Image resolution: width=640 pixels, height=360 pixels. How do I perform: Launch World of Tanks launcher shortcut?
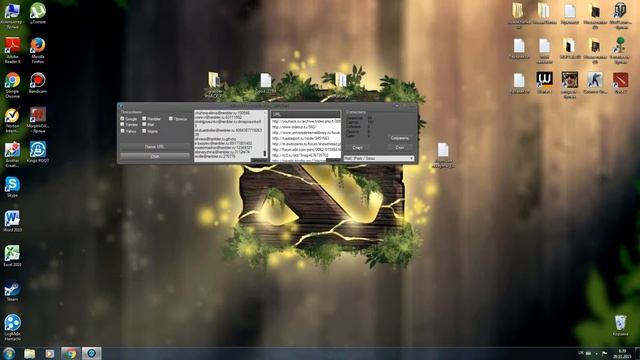pyautogui.click(x=620, y=15)
